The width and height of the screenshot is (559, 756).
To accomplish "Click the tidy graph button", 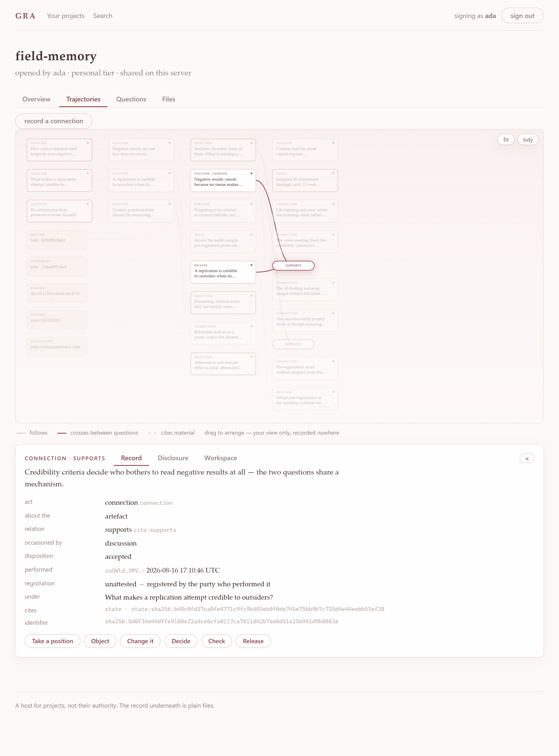I will tap(527, 140).
